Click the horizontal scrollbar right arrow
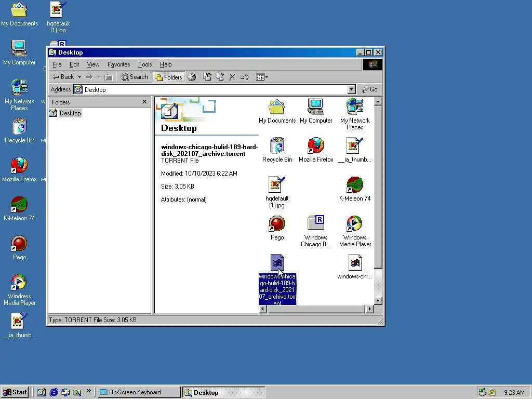The image size is (532, 399). pyautogui.click(x=369, y=309)
